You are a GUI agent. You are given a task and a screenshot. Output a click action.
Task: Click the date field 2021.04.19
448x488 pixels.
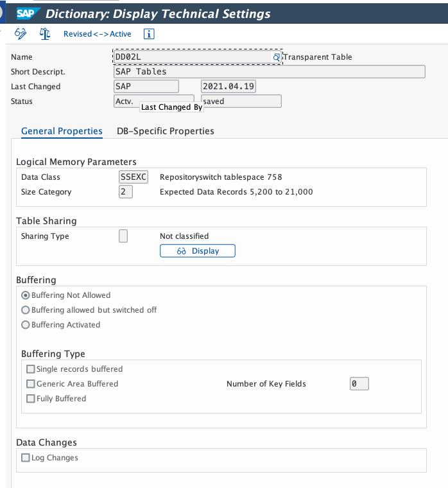(x=228, y=86)
